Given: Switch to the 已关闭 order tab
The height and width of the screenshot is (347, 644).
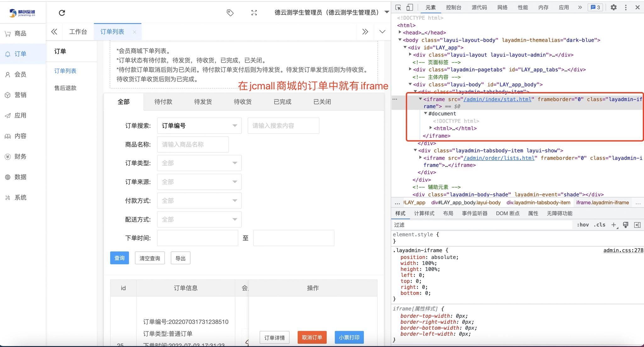Looking at the screenshot, I should pyautogui.click(x=322, y=102).
